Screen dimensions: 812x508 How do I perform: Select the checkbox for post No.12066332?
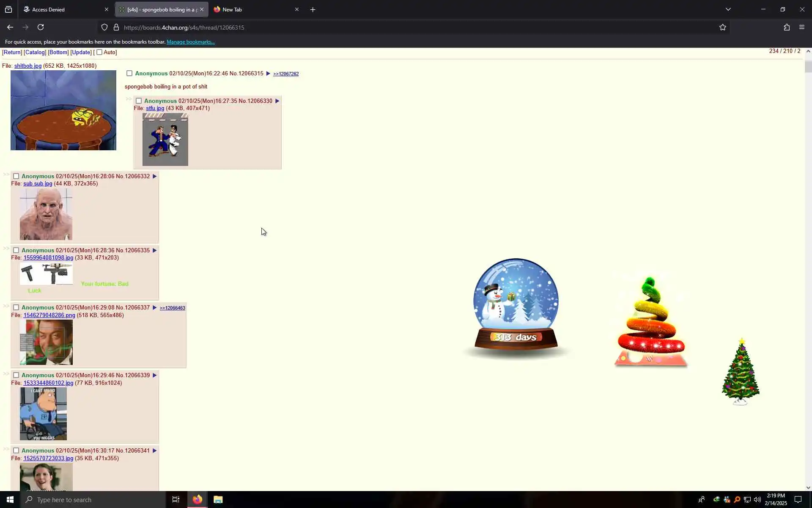[x=16, y=176]
